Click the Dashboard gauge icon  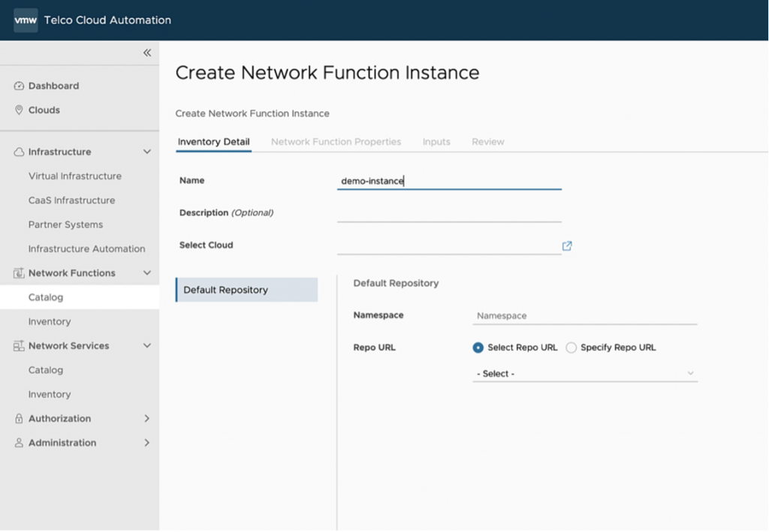(x=19, y=86)
